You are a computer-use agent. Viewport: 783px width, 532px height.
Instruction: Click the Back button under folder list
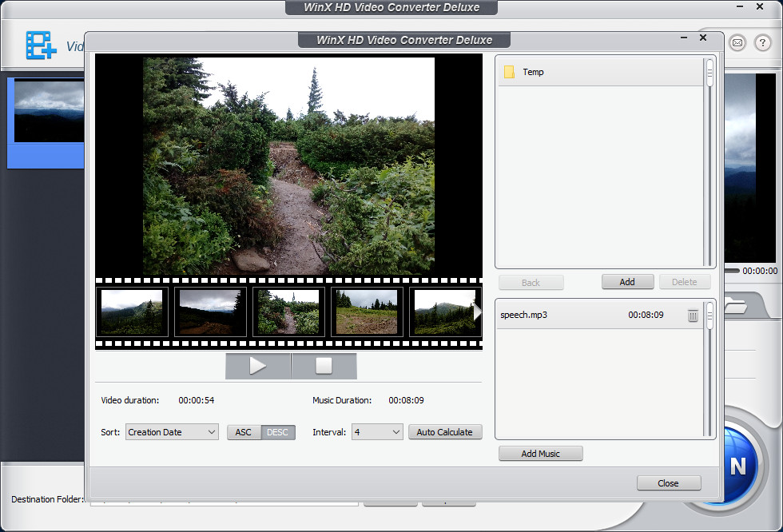tap(531, 283)
